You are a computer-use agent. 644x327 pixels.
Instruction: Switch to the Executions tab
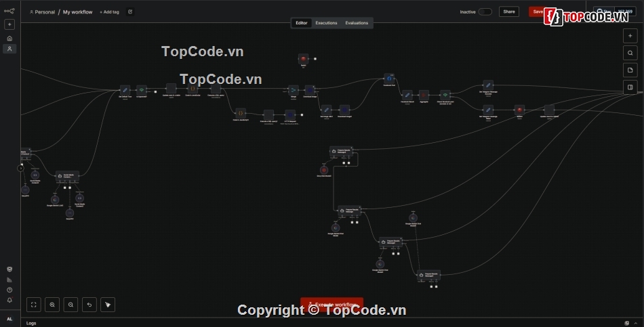(x=326, y=23)
